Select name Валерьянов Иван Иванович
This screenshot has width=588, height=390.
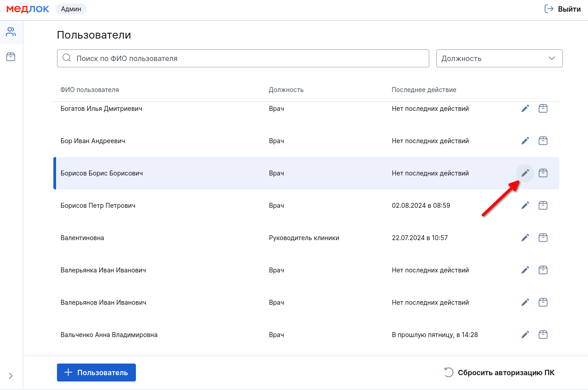[104, 302]
